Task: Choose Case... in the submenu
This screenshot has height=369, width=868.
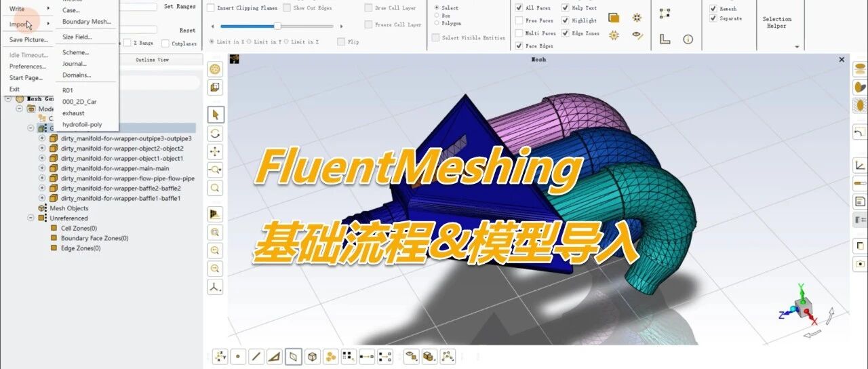Action: [x=71, y=10]
